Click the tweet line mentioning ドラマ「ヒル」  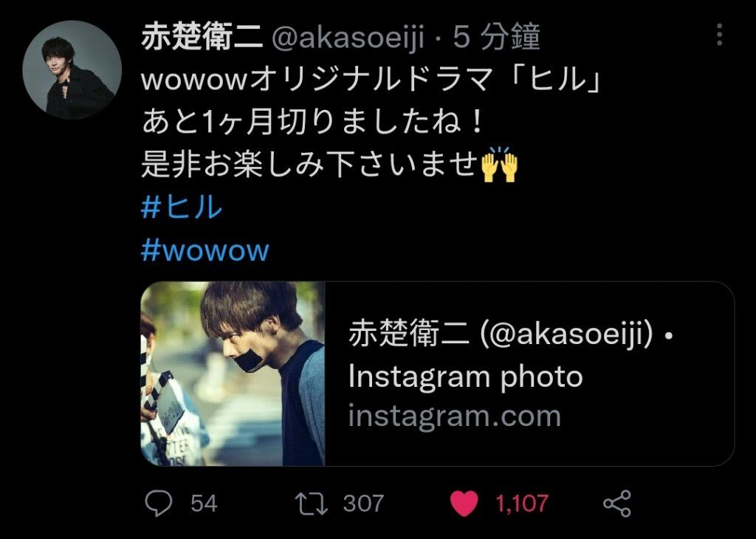click(x=371, y=79)
